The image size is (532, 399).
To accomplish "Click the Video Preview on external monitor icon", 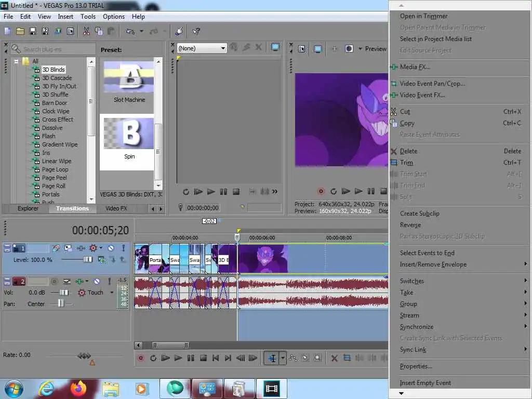I will [x=317, y=49].
